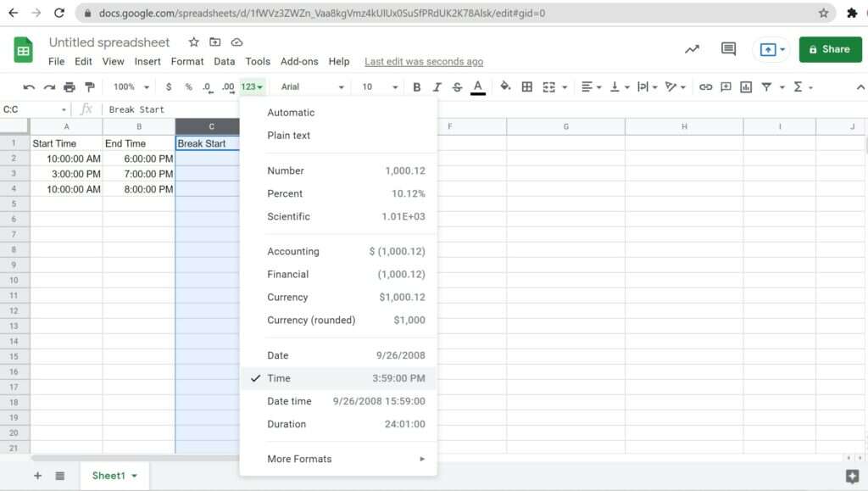Toggle bold formatting
Viewport: 868px width, 491px height.
pyautogui.click(x=416, y=86)
